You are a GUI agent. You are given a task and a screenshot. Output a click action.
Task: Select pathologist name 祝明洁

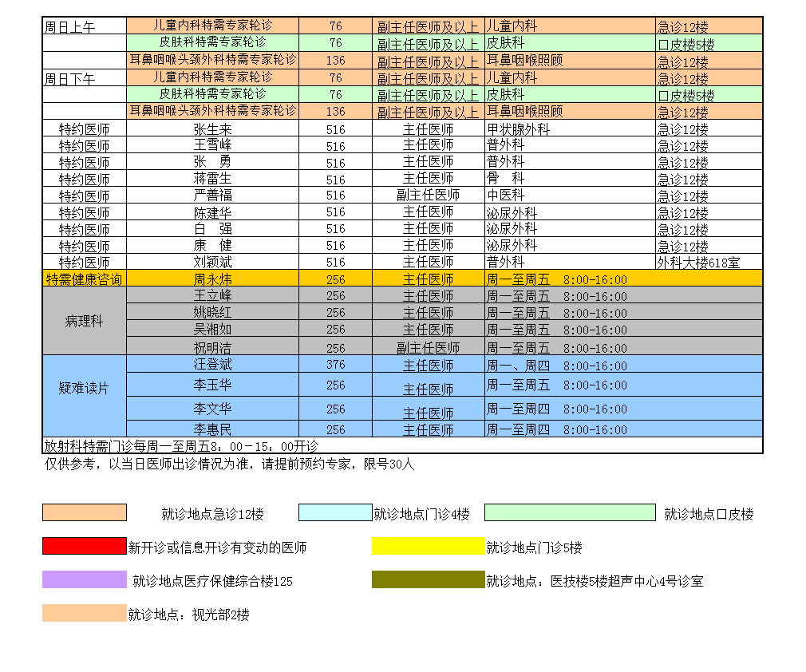[x=213, y=347]
